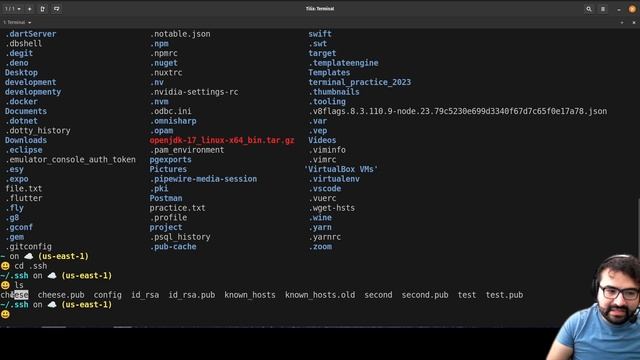
Task: Open the 1/1 session switcher dropdown
Action: (x=13, y=9)
